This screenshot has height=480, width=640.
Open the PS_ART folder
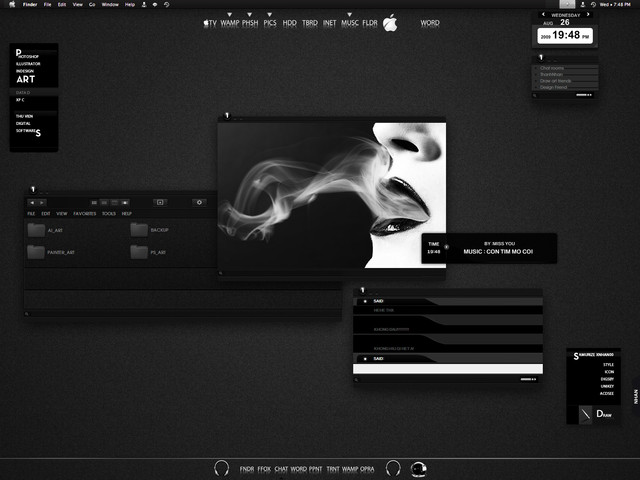pos(139,252)
